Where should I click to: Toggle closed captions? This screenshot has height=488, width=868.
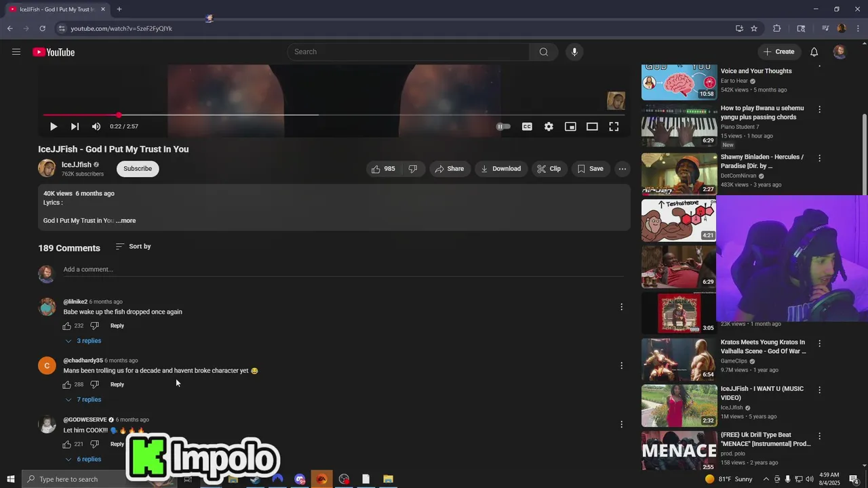coord(527,127)
